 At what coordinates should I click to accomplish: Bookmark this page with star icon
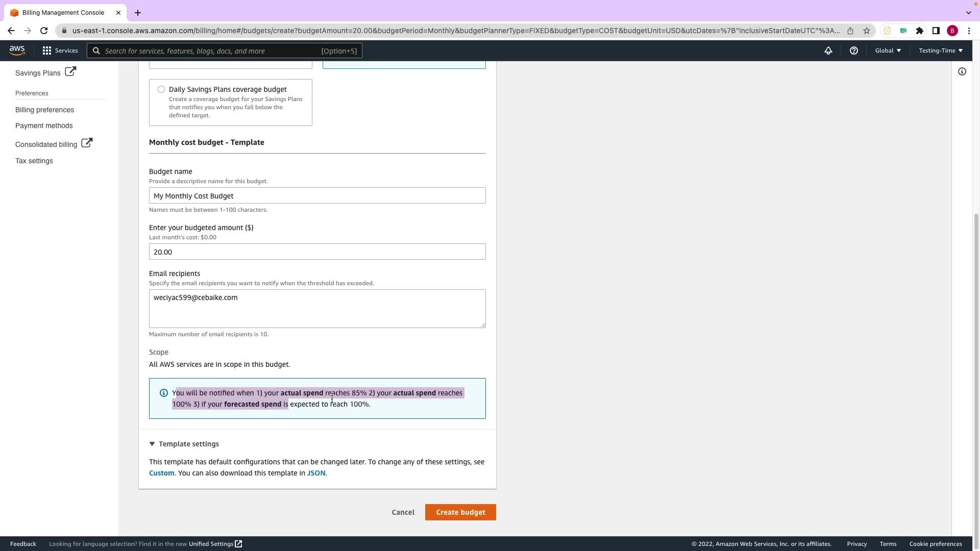coord(866,31)
